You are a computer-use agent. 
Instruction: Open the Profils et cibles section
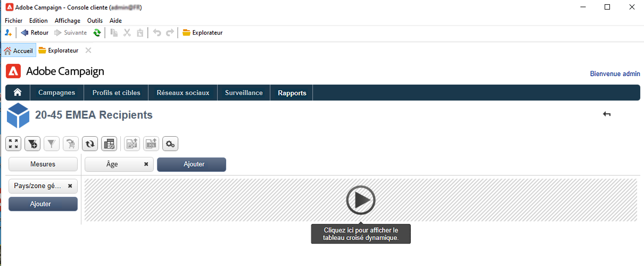(x=116, y=93)
